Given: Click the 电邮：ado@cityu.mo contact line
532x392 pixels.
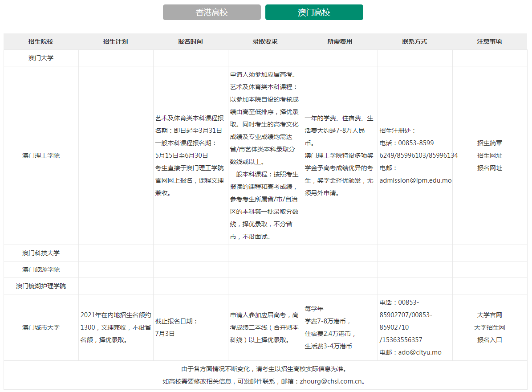Looking at the screenshot, I should pos(410,353).
